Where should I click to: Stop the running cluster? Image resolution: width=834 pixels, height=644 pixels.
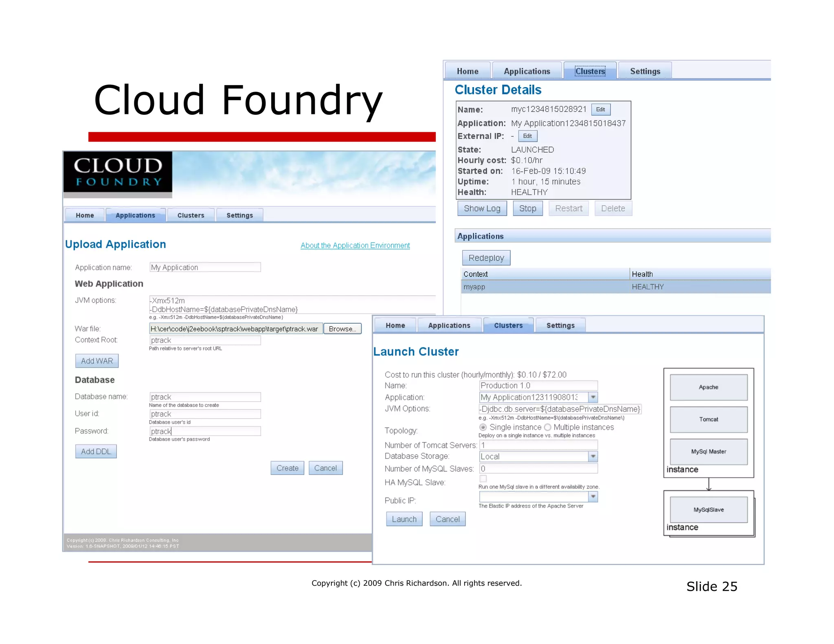click(x=528, y=208)
